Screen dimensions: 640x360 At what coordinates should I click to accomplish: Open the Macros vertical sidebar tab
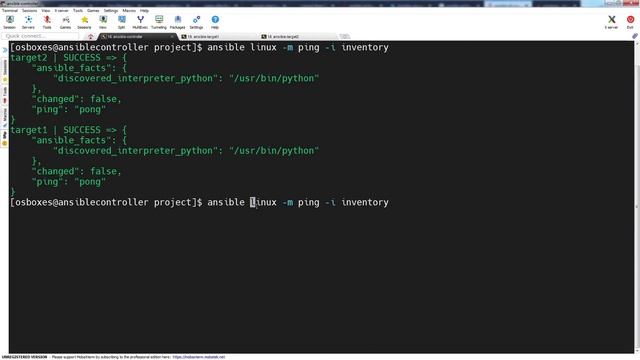pyautogui.click(x=4, y=117)
